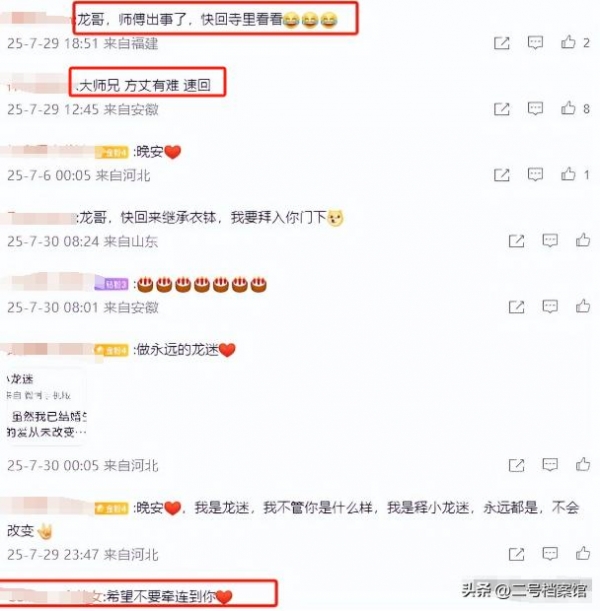Image resolution: width=600 pixels, height=611 pixels.
Task: Open the 大师兄 方丈有难 速回 comment text
Action: click(x=144, y=85)
